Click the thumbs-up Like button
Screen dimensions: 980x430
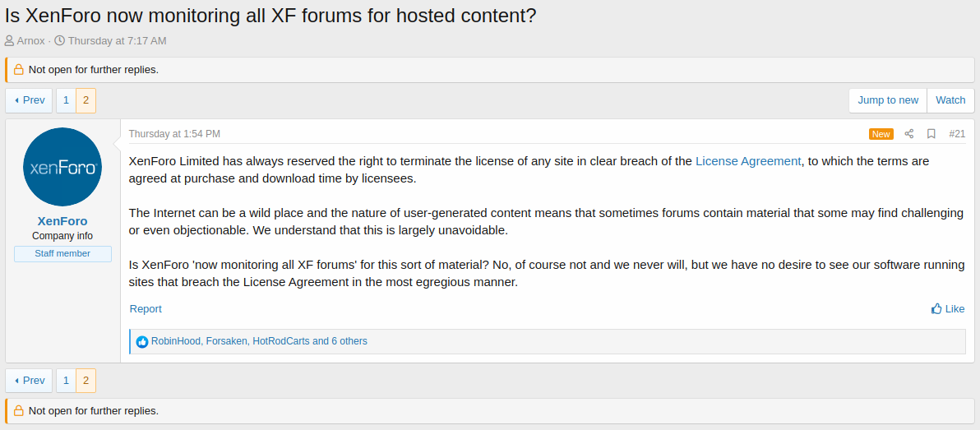coord(948,309)
